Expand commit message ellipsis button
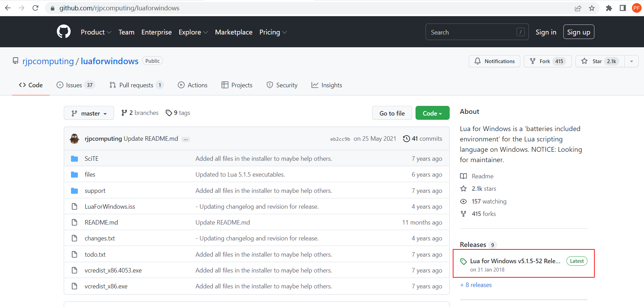Screen dimensions: 644x307 [186, 139]
